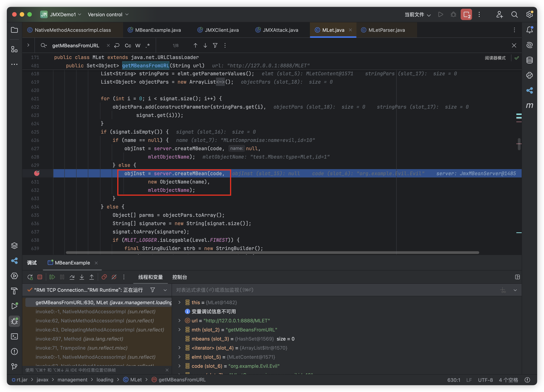Screen dimensions: 544x392
Task: Click line position 630:1 indicator
Action: [454, 380]
